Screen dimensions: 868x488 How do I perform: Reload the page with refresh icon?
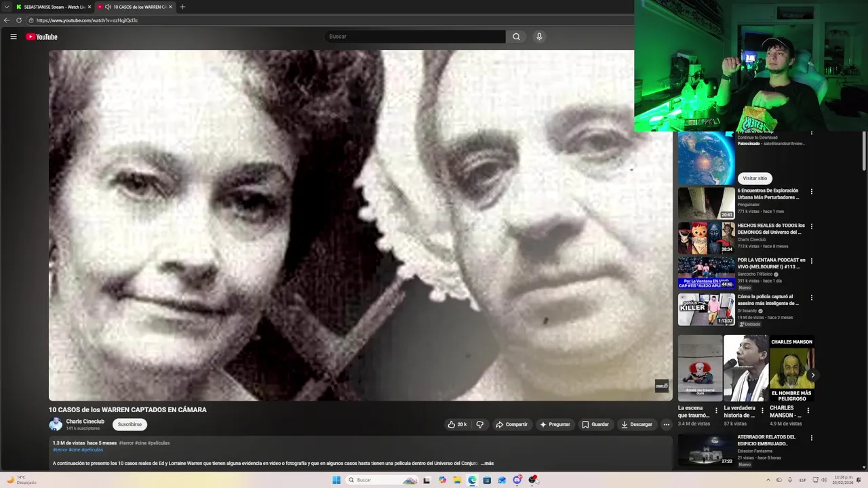(19, 20)
